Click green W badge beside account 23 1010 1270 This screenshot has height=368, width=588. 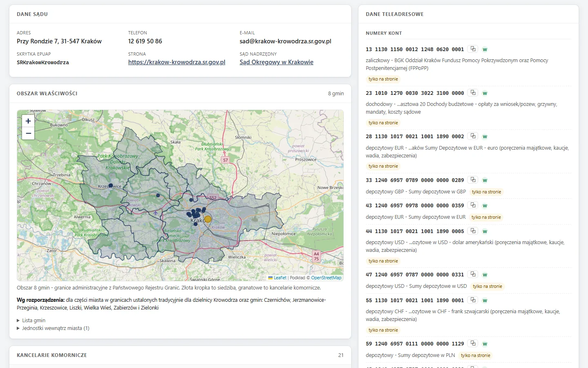click(485, 93)
